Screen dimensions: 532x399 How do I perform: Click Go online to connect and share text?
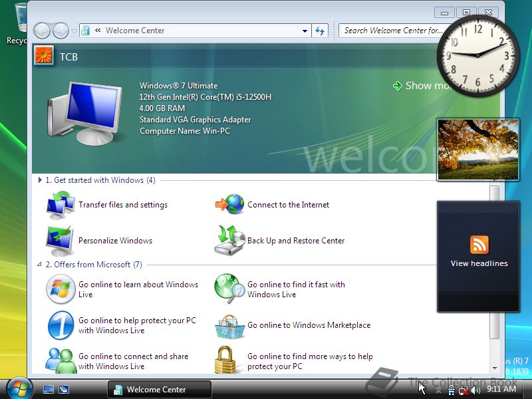(x=133, y=361)
